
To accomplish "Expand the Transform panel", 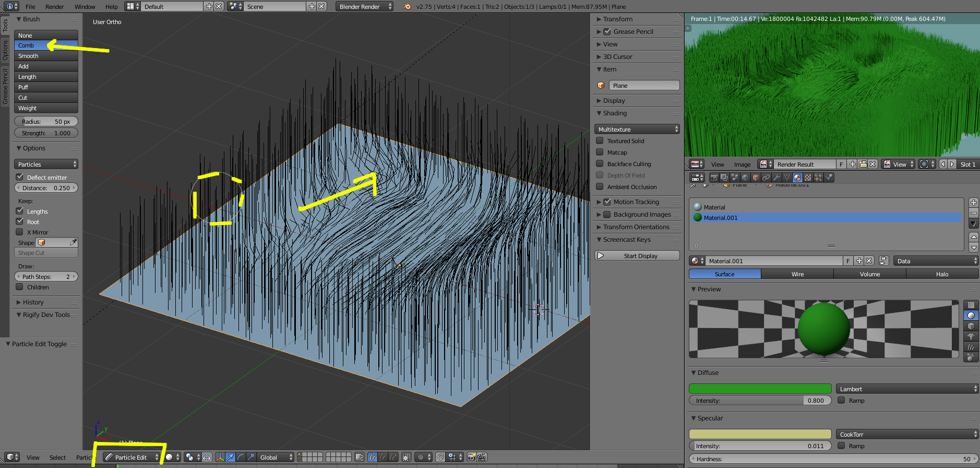I will click(617, 19).
